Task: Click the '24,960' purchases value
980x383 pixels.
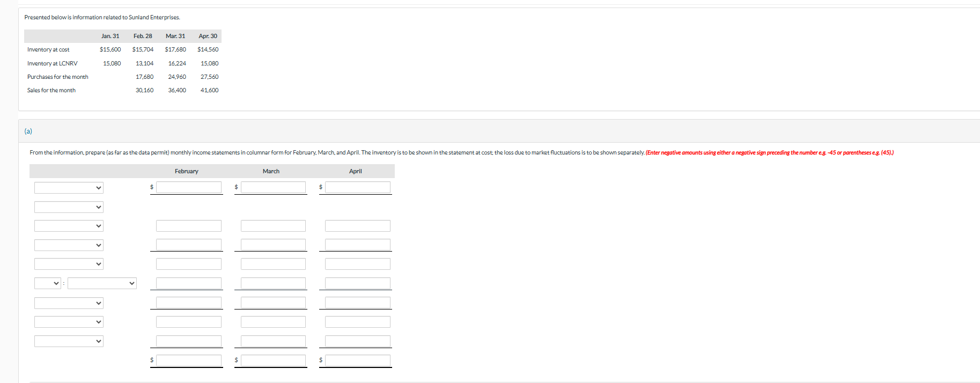Action: pos(178,77)
